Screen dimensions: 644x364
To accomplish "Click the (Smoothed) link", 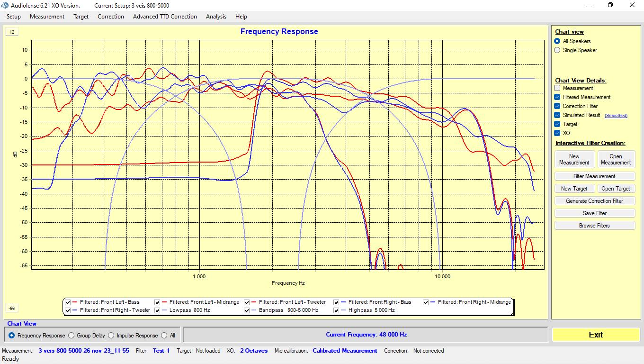I will [616, 116].
